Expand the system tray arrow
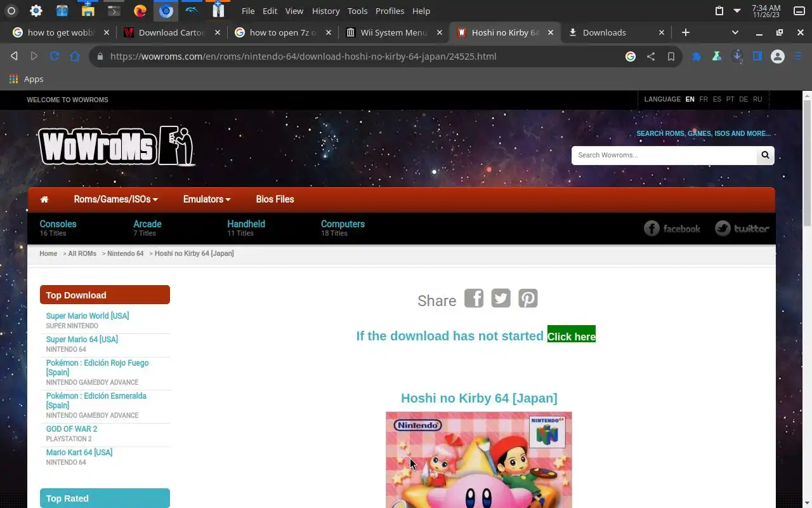 click(737, 11)
